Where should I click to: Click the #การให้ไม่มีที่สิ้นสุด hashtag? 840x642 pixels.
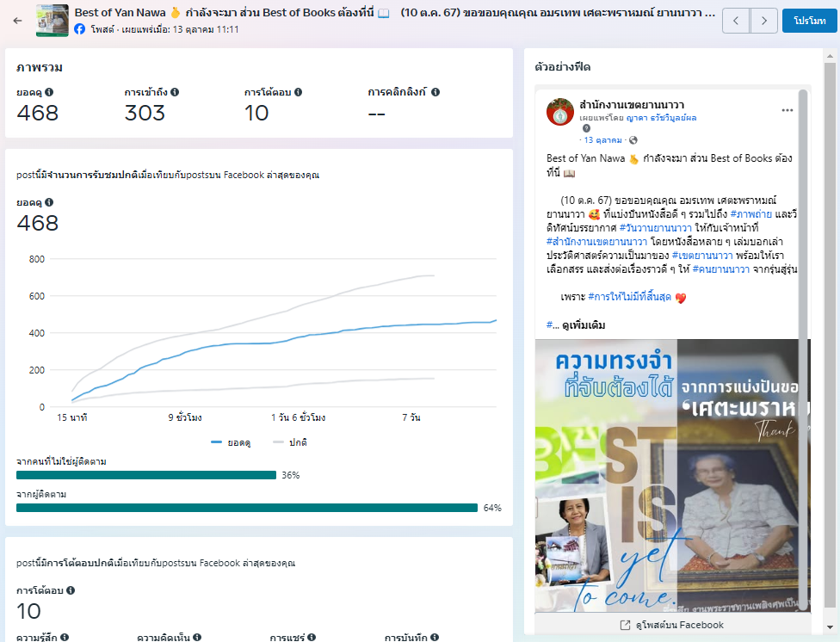click(629, 298)
